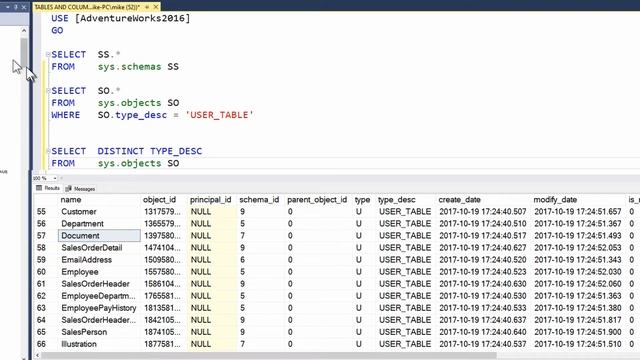The height and width of the screenshot is (360, 640).
Task: Toggle auto-hide pin on left panel
Action: click(x=16, y=7)
